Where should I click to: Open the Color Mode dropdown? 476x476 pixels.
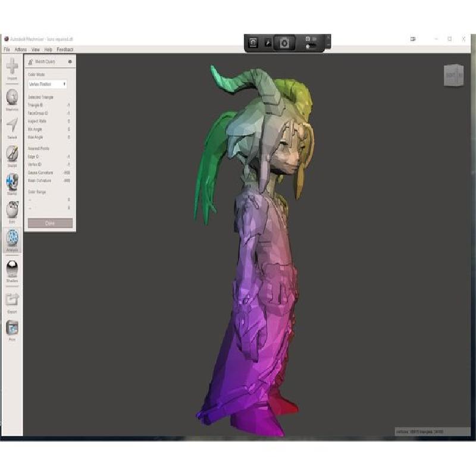tap(48, 84)
